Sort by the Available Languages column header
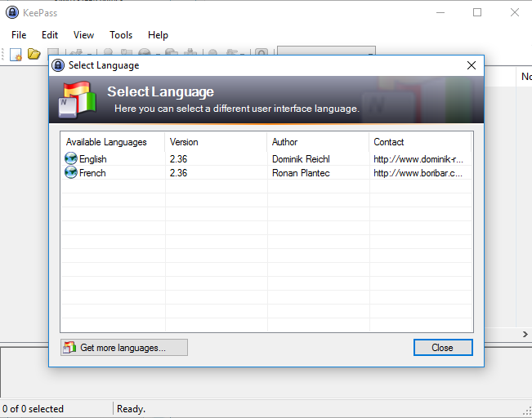The image size is (532, 418). click(113, 142)
